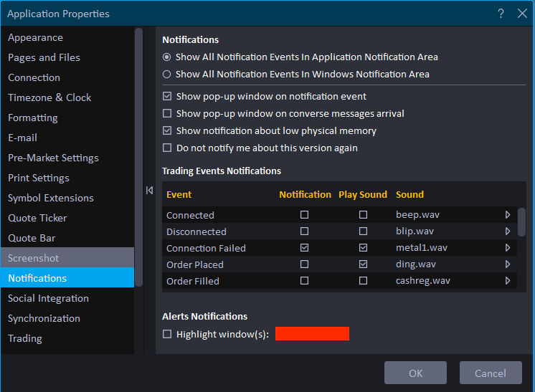Open sound picker arrow for cashreg.wav
The width and height of the screenshot is (535, 392).
point(508,280)
